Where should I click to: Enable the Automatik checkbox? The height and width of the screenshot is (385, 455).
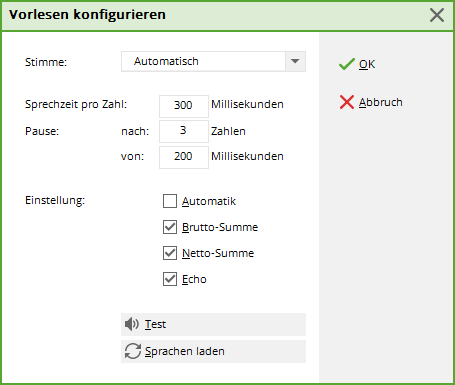[170, 201]
